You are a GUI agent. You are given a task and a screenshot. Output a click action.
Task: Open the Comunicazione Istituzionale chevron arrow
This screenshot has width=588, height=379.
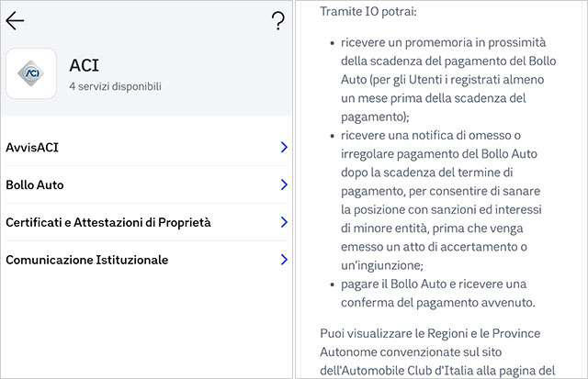coord(284,260)
